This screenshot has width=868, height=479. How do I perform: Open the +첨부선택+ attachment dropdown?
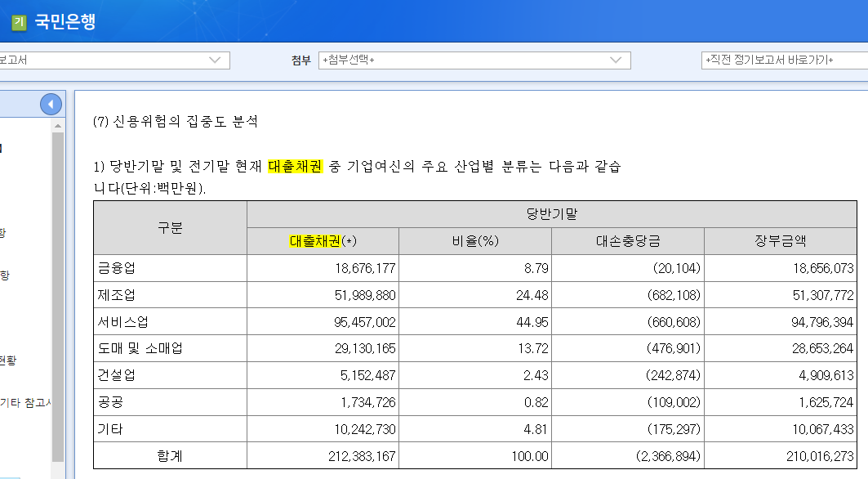tap(457, 60)
